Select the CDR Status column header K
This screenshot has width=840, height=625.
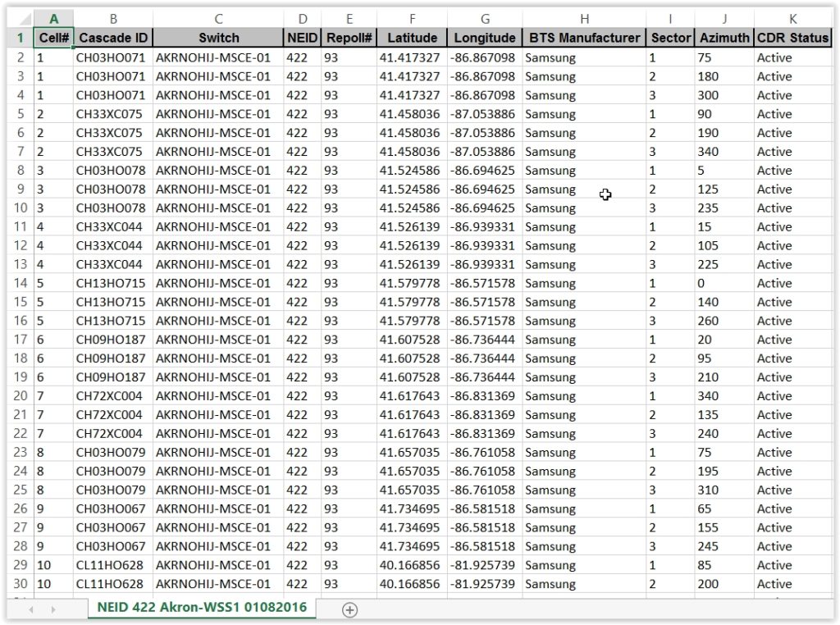tap(792, 18)
